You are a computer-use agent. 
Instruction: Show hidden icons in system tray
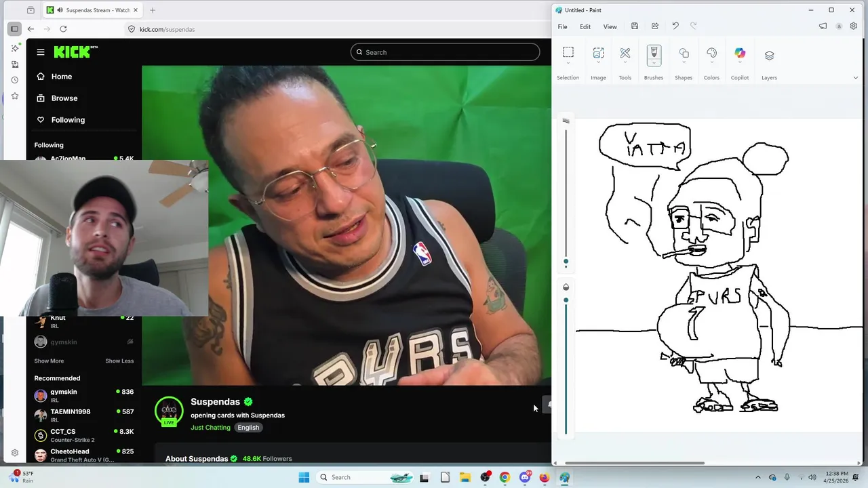(758, 477)
